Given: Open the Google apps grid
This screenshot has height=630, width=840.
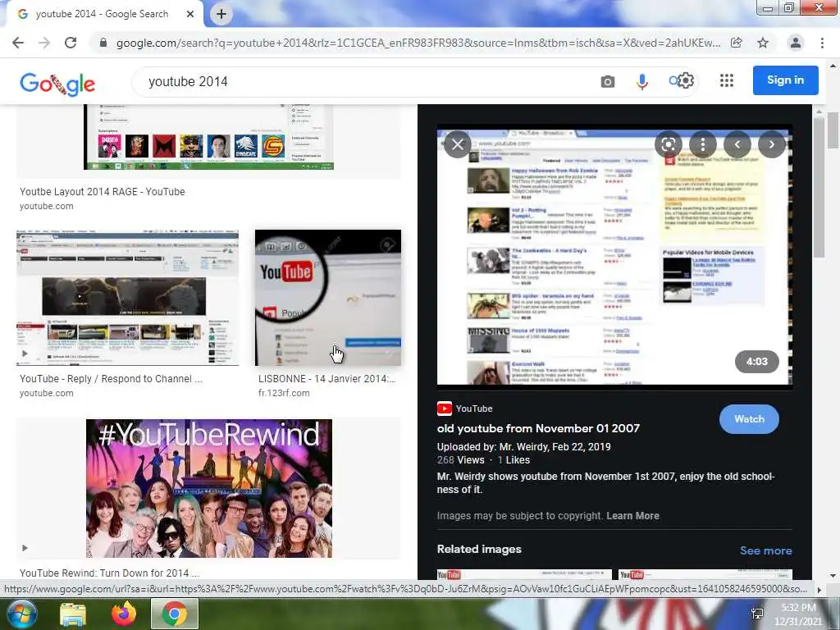Looking at the screenshot, I should [x=727, y=81].
